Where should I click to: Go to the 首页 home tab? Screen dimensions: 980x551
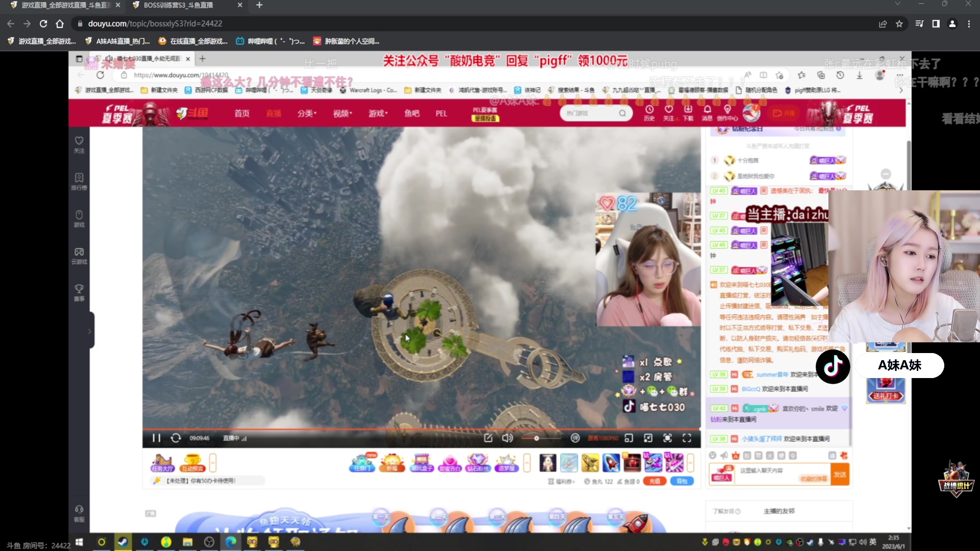pyautogui.click(x=241, y=113)
